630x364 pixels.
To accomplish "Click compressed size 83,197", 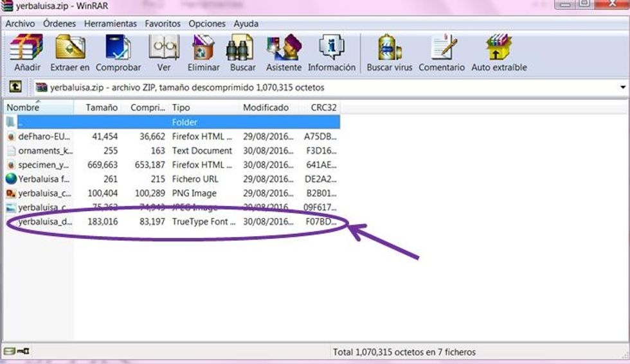I will coord(152,221).
